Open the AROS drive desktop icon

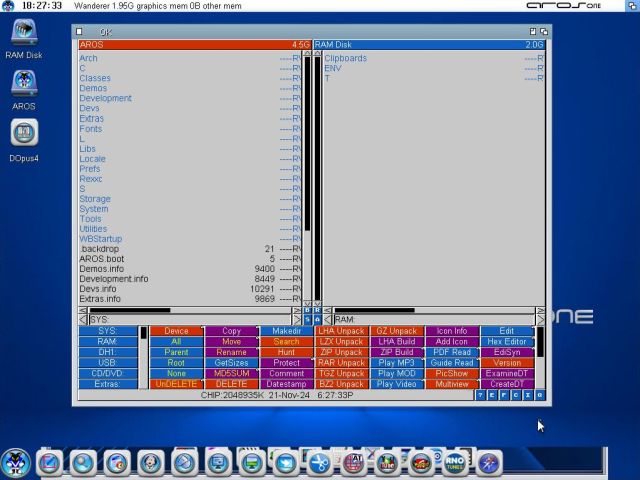[24, 90]
